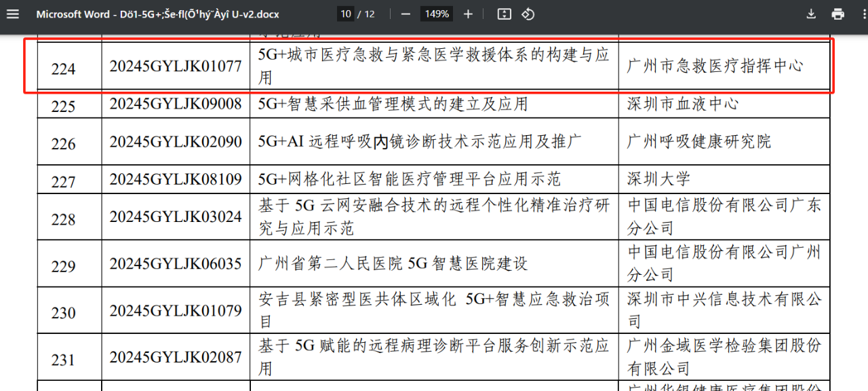Edit the 149% zoom level field
Screen dimensions: 868x391
(x=437, y=14)
